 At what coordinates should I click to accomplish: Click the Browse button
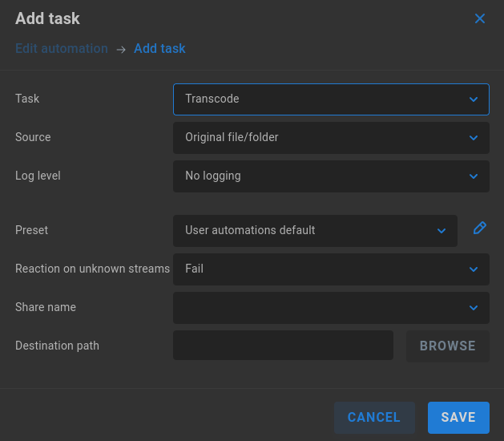click(447, 346)
